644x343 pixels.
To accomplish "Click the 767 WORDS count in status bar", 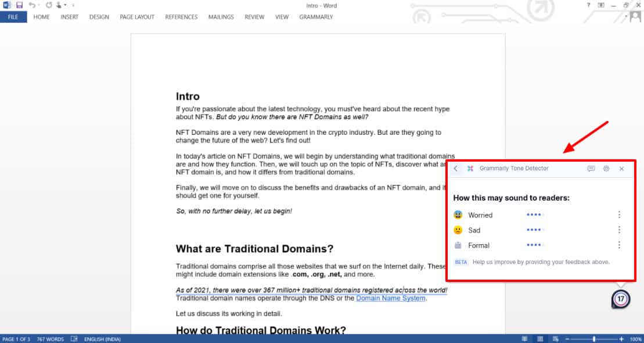I will [51, 339].
